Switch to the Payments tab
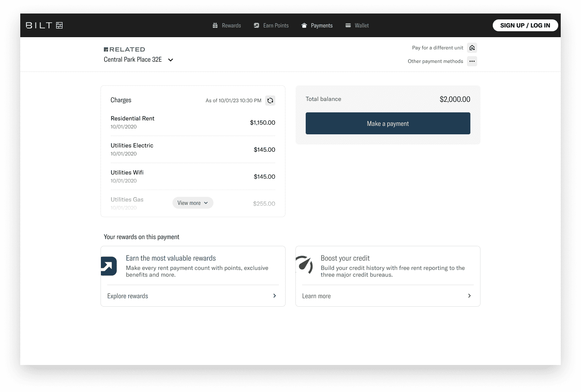The image size is (581, 392). click(x=321, y=25)
